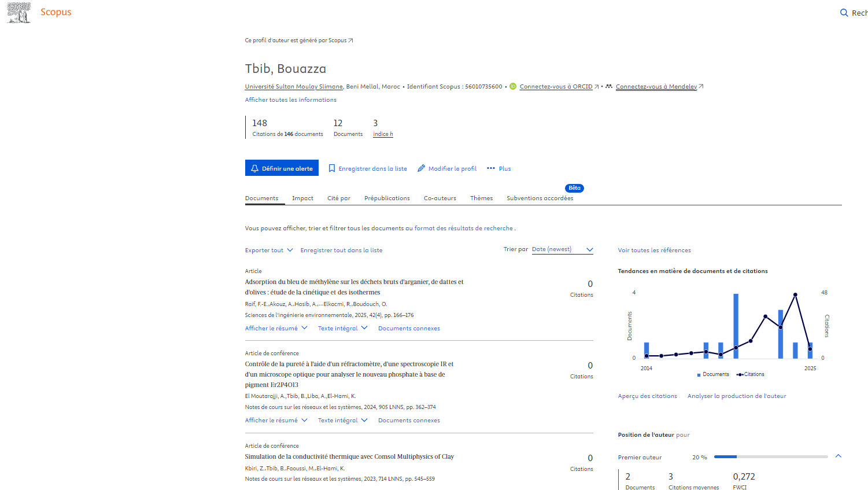The width and height of the screenshot is (868, 490).
Task: Click the bell icon on Définir une alerte
Action: tap(254, 168)
